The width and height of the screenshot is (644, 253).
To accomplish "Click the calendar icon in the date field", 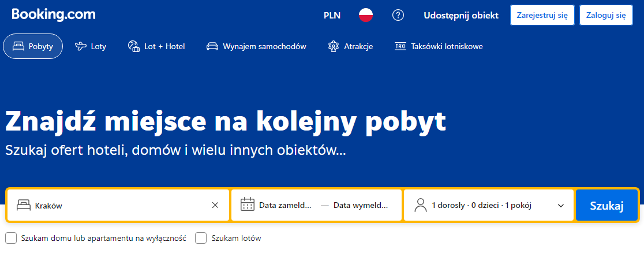I will 247,204.
